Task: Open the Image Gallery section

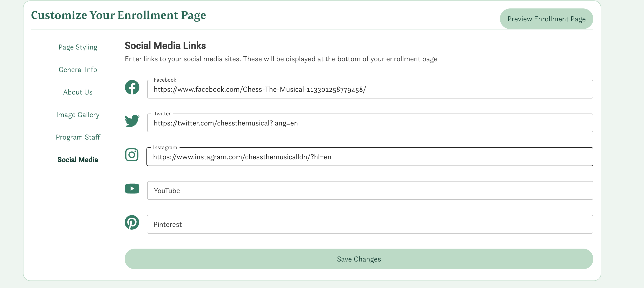Action: tap(78, 115)
